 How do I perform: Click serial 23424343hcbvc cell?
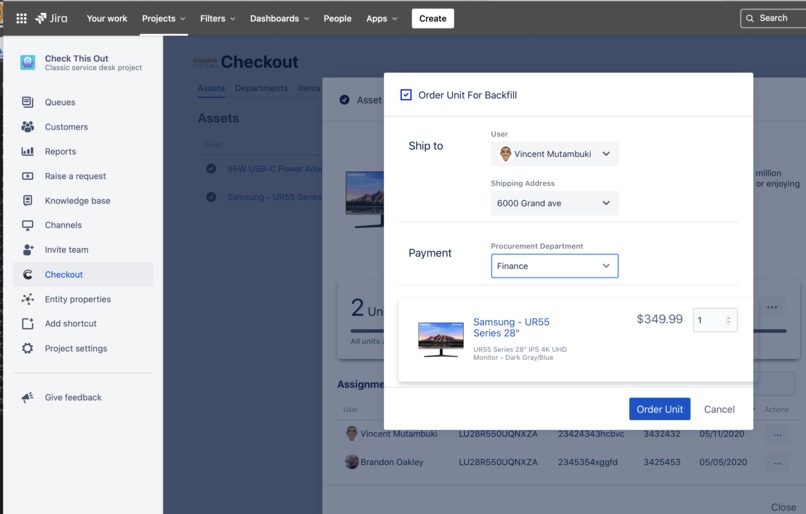591,434
